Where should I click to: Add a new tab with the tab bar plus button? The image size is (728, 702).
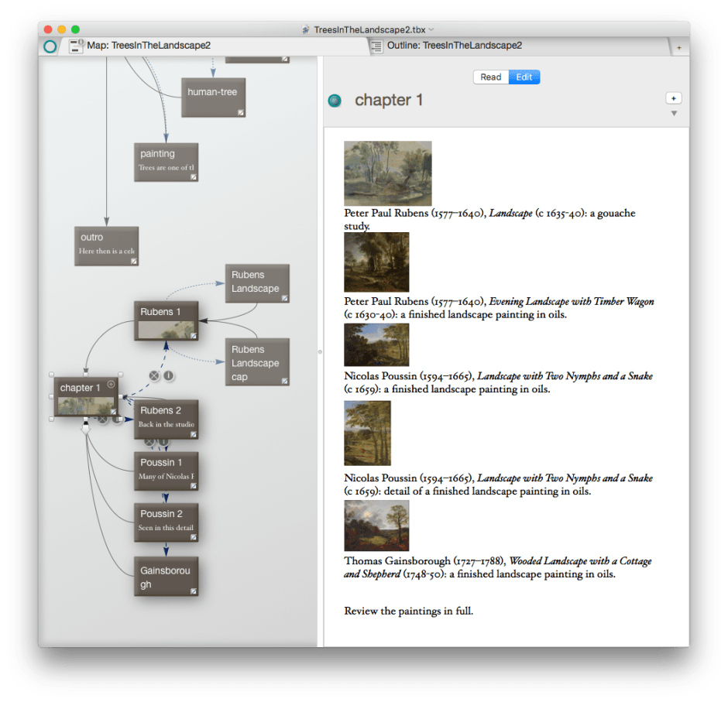tap(679, 47)
